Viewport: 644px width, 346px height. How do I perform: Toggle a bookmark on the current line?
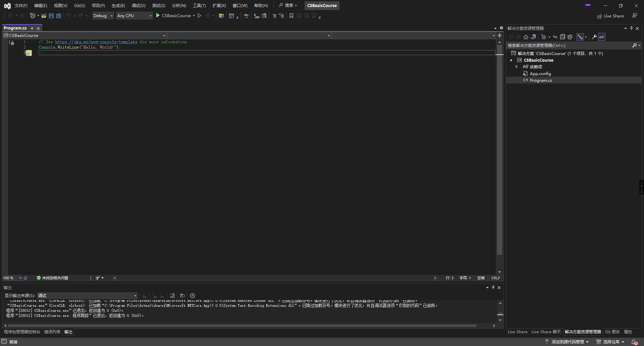291,16
